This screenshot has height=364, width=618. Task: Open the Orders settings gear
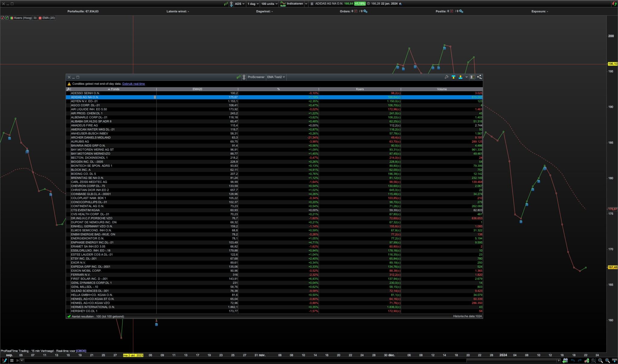pyautogui.click(x=365, y=11)
